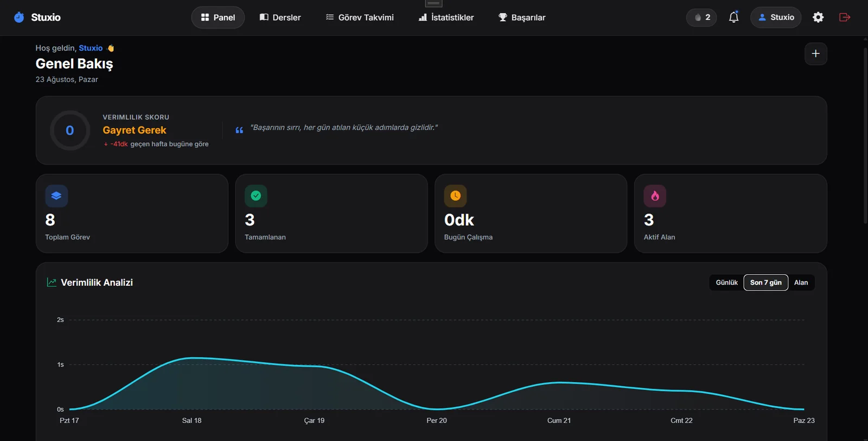This screenshot has width=868, height=441.
Task: Click the plus button to add new item
Action: click(x=815, y=54)
